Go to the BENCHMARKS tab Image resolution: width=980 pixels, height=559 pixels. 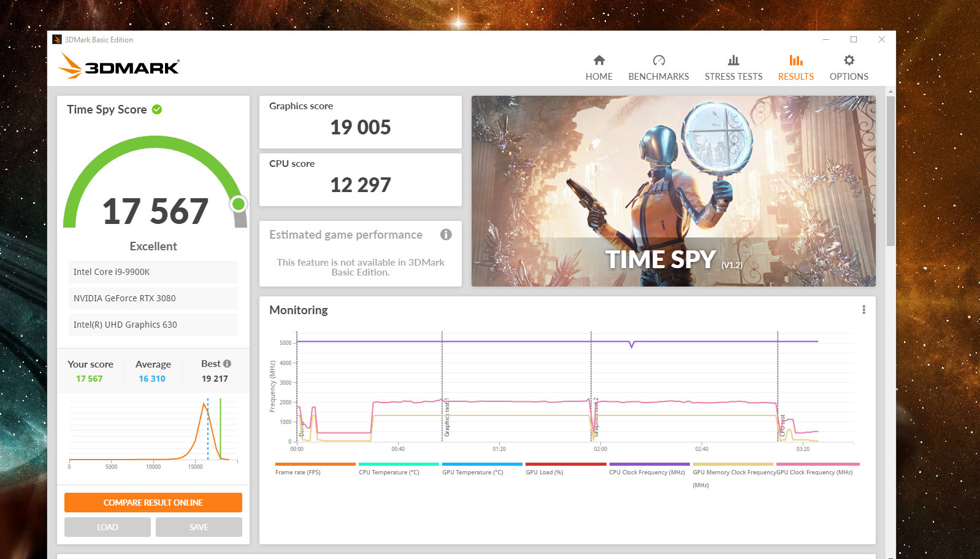coord(659,68)
